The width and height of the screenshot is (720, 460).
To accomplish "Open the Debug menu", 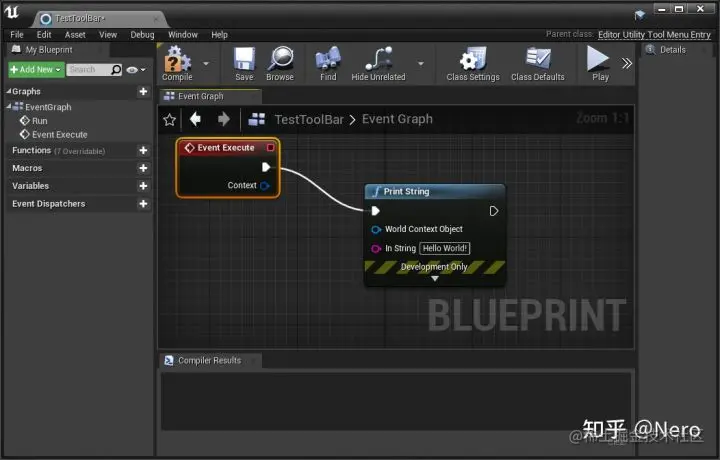I will click(x=142, y=34).
